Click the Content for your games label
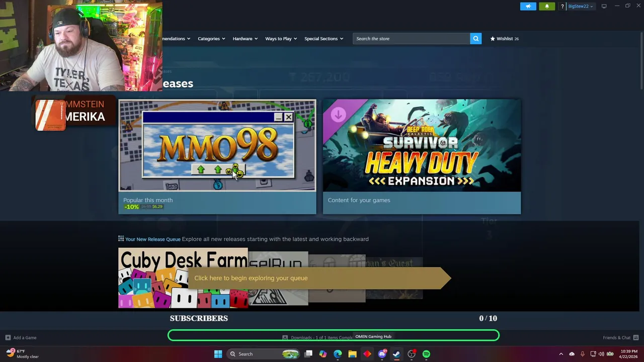The width and height of the screenshot is (644, 362). 359,200
